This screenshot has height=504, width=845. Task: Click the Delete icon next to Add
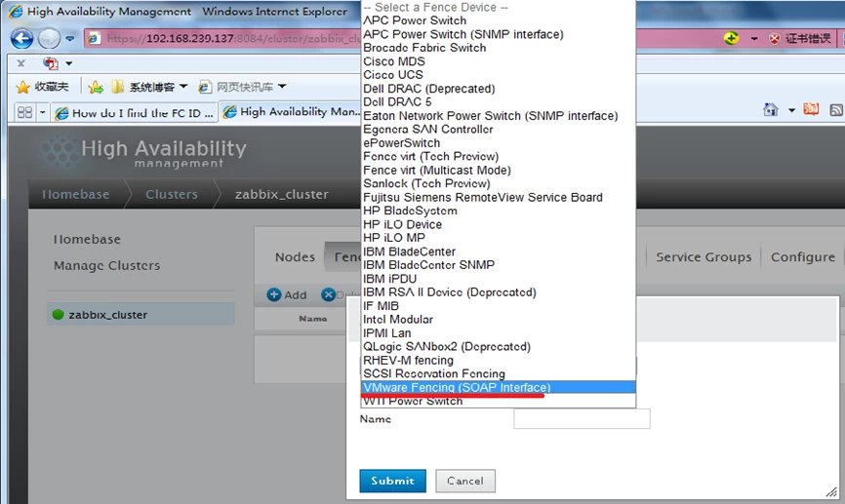[x=328, y=294]
